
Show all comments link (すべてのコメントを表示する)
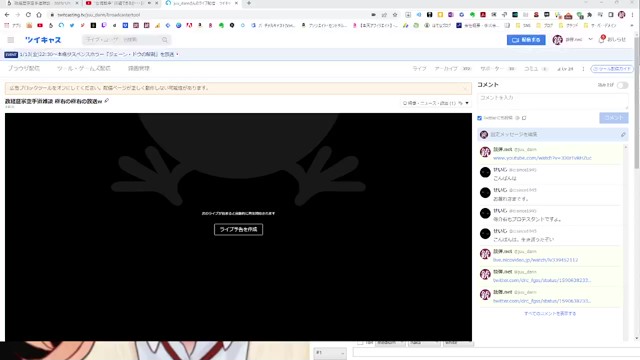[x=550, y=313]
